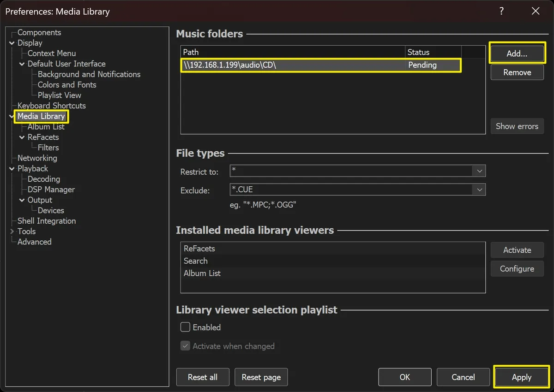Click the Cancel button
The image size is (554, 392).
coord(463,377)
